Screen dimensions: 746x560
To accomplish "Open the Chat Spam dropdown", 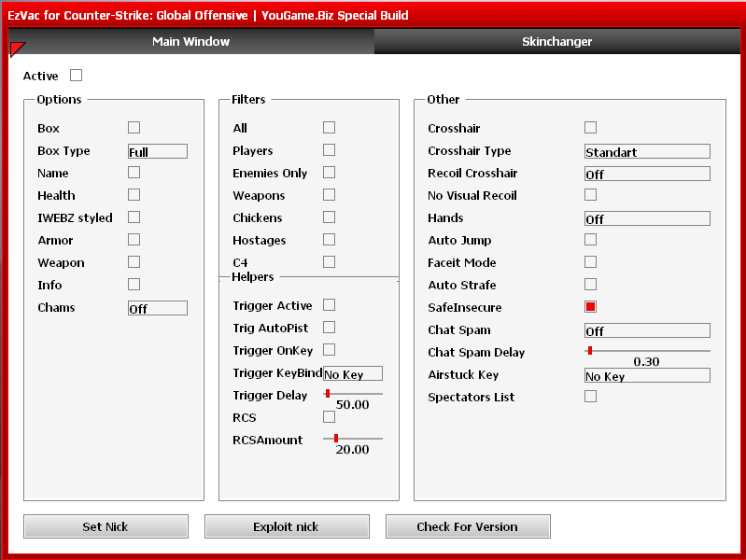I will (x=647, y=330).
